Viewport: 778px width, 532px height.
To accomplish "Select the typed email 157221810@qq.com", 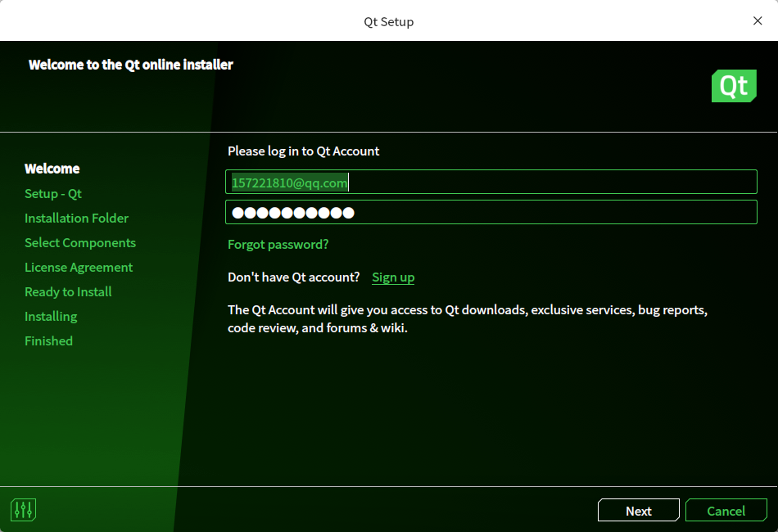I will coord(287,183).
